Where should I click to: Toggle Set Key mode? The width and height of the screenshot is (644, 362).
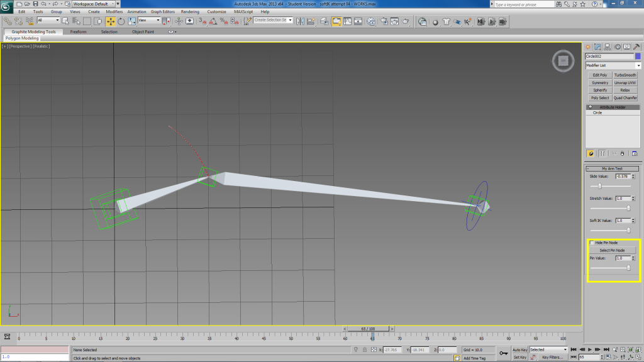(x=519, y=357)
